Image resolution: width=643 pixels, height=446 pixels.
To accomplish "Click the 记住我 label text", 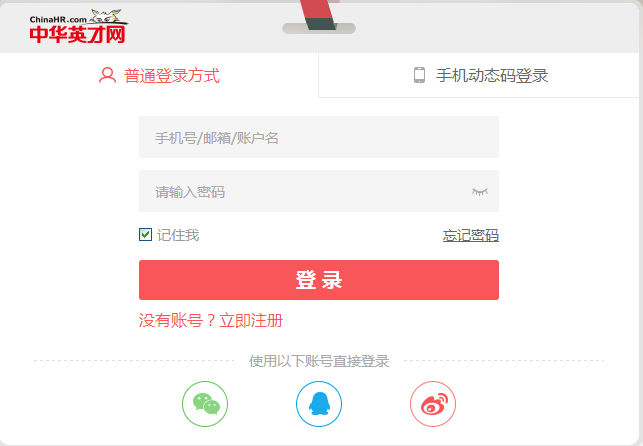I will point(178,235).
